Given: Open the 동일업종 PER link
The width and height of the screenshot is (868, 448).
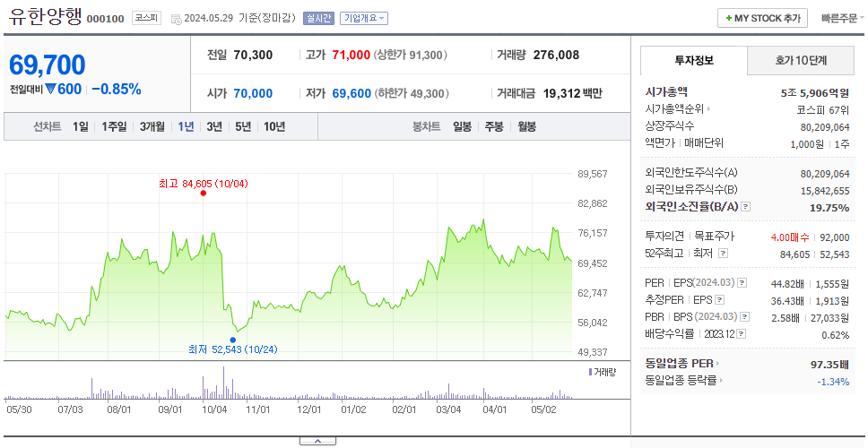Looking at the screenshot, I should click(x=679, y=364).
